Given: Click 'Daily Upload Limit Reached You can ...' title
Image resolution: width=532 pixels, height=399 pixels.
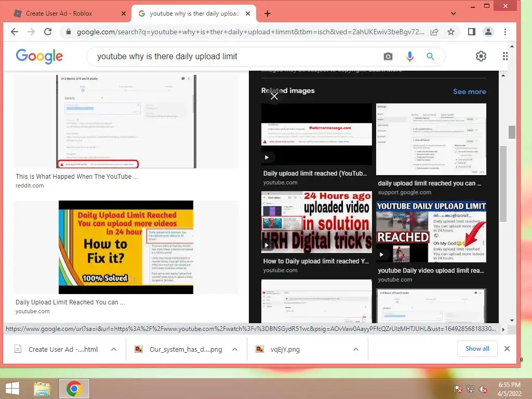Looking at the screenshot, I should tap(70, 302).
